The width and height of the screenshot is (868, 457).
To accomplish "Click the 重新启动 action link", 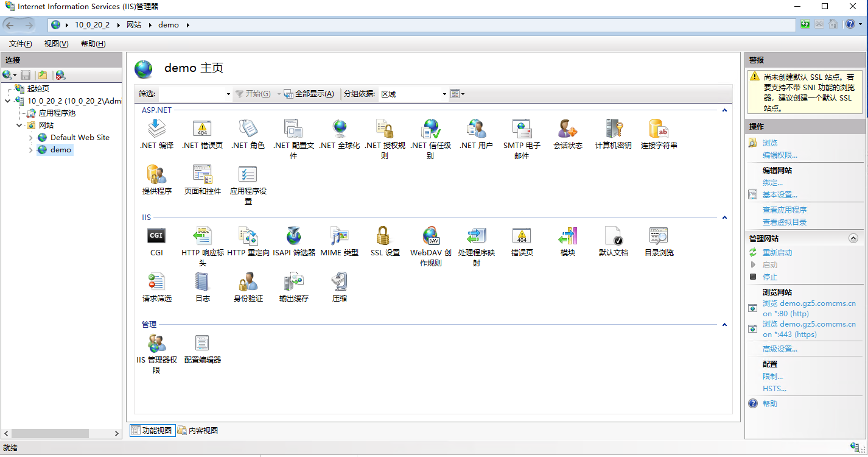I will click(x=777, y=252).
